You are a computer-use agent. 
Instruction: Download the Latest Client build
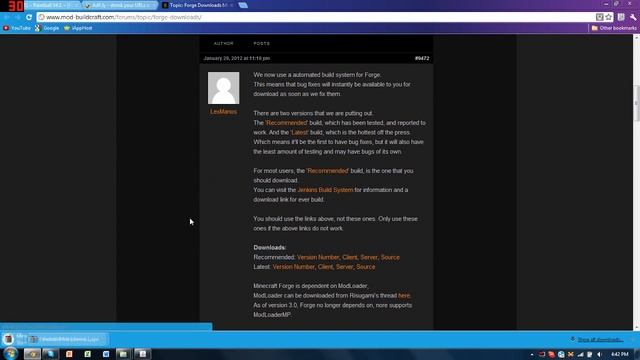pos(325,267)
